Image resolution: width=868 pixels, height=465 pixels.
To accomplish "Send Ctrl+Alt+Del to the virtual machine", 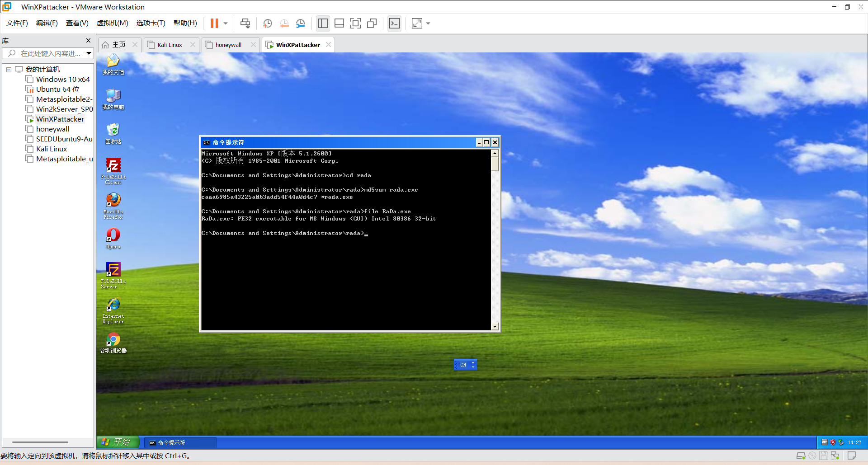I will (245, 23).
